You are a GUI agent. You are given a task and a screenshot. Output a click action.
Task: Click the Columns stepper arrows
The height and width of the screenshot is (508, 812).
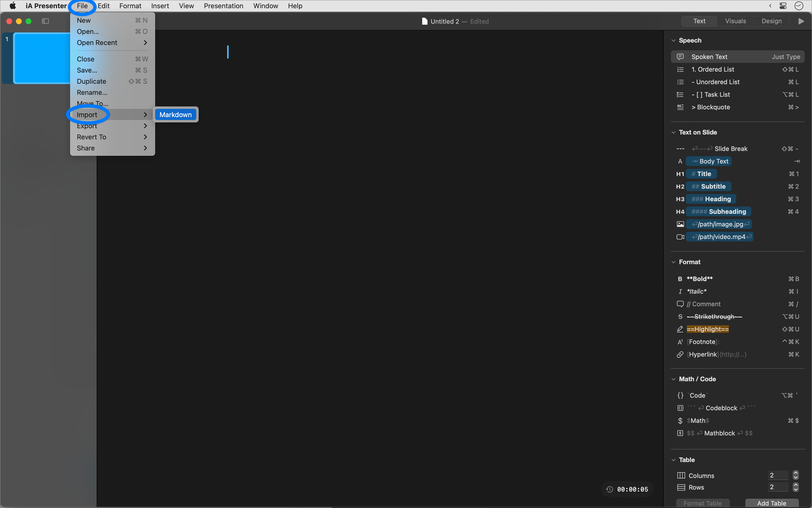796,475
